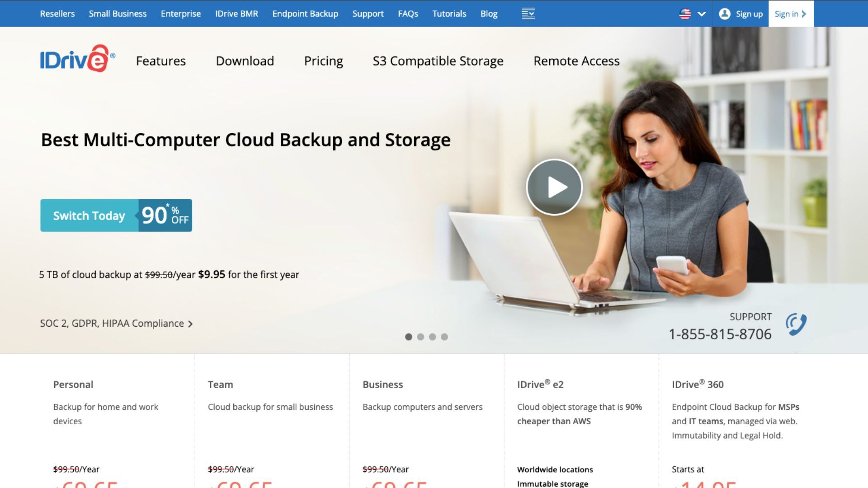Expand the country selector chevron

coord(702,14)
